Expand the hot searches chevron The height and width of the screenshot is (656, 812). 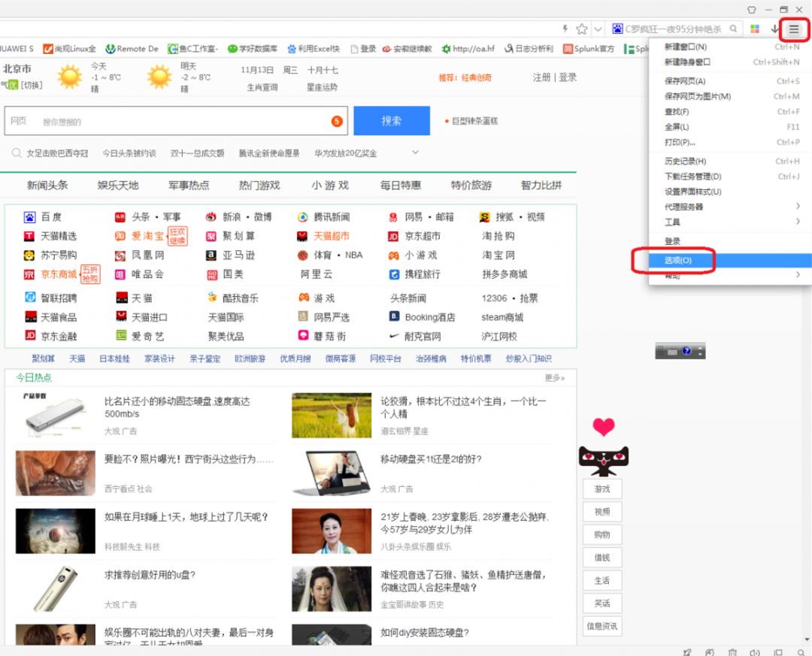tap(415, 153)
